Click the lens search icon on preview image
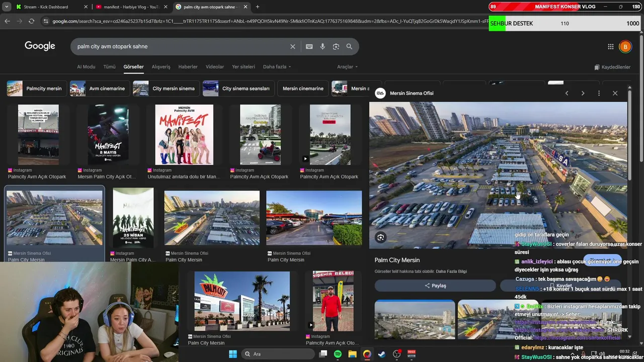Viewport: 644px width, 362px height. click(381, 237)
